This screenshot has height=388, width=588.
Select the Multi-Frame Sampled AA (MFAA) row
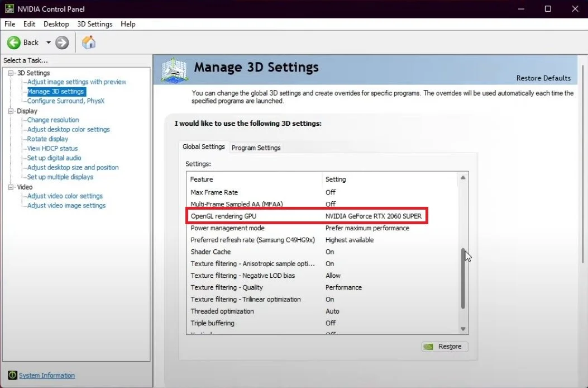point(323,204)
